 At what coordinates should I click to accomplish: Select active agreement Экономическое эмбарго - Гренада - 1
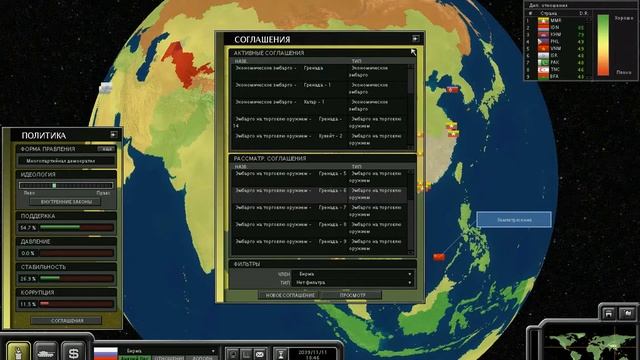pos(320,89)
